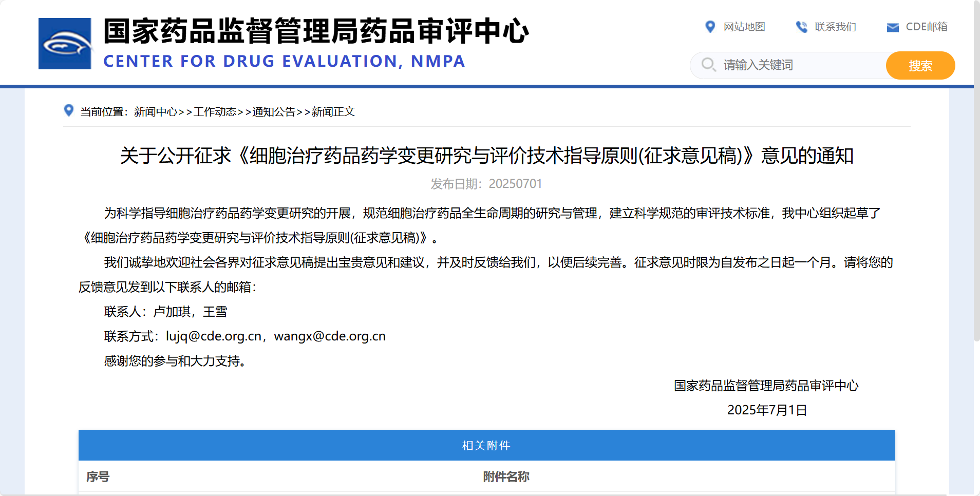Viewport: 980px width, 496px height.
Task: Go to 通知公告 in breadcrumb
Action: [x=274, y=112]
